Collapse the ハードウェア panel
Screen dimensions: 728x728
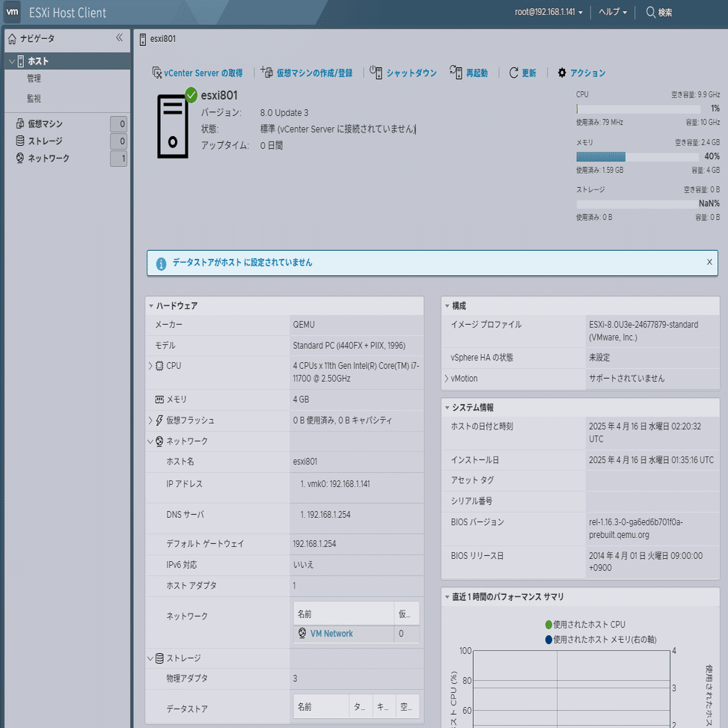click(x=151, y=306)
